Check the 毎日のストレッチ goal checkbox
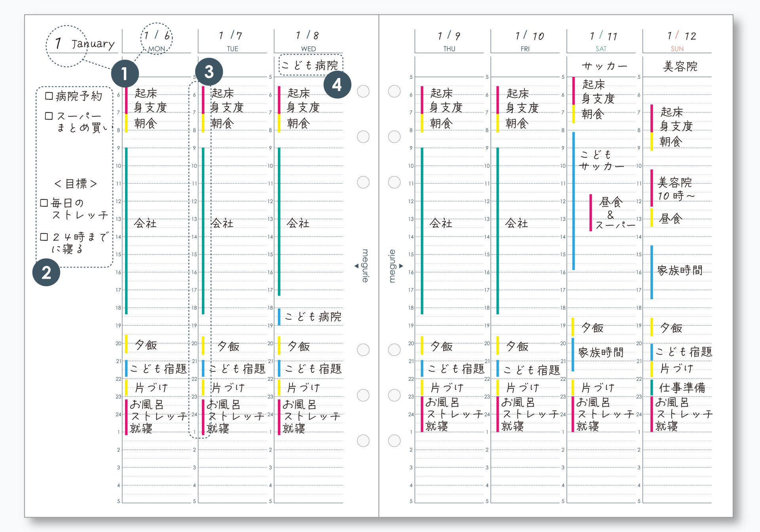 [x=44, y=203]
